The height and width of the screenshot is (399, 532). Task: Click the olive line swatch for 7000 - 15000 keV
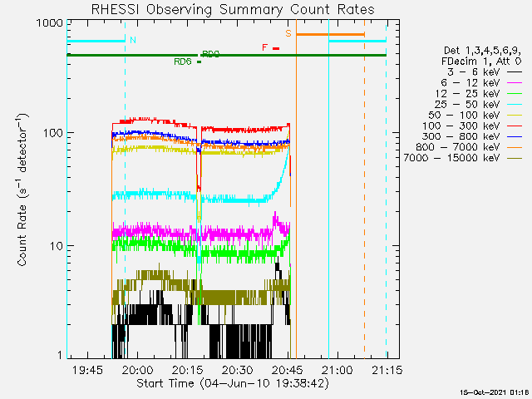tap(515, 158)
